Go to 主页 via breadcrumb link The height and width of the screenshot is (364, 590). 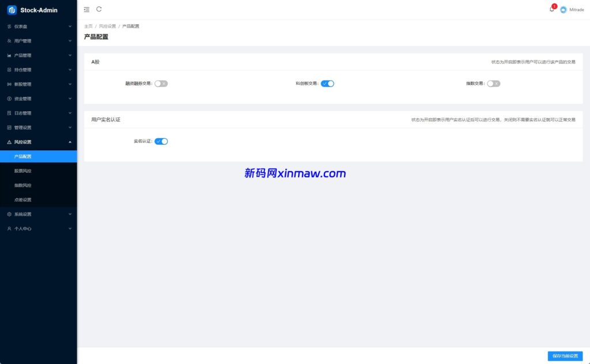(x=88, y=26)
